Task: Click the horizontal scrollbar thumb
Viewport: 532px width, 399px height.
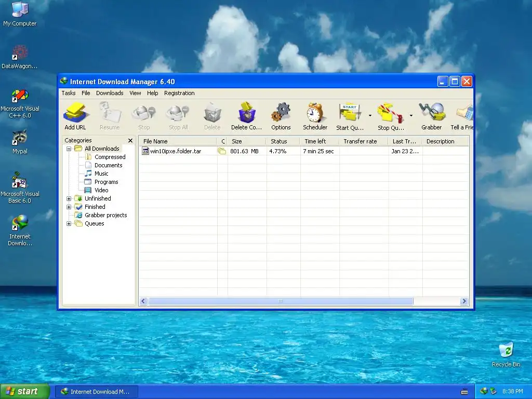Action: (x=281, y=301)
